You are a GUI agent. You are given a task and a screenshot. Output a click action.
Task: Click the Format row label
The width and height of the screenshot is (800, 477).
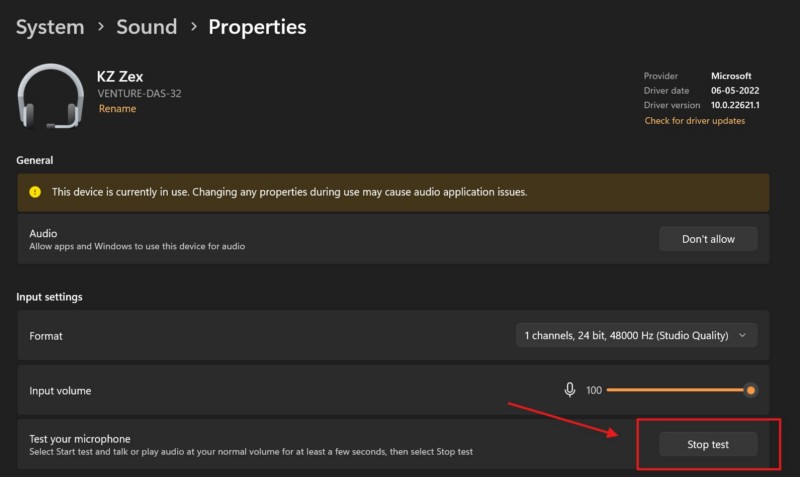click(x=47, y=336)
